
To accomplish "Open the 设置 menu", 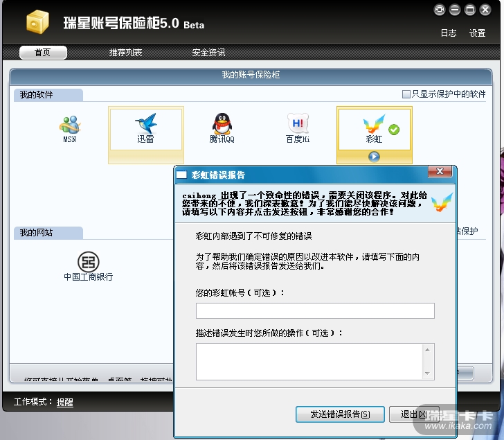I will click(477, 33).
